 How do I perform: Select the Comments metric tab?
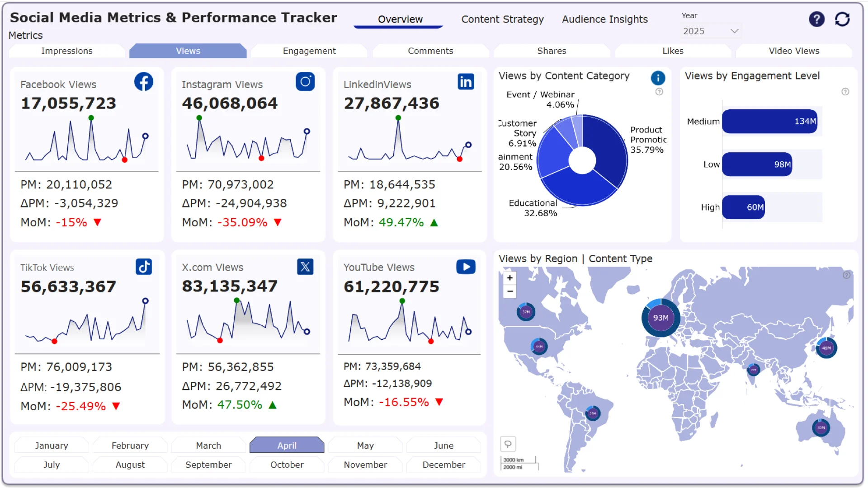[x=430, y=51]
